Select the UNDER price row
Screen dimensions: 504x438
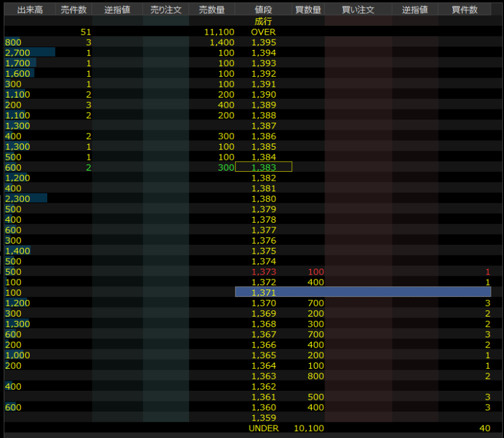[x=248, y=428]
